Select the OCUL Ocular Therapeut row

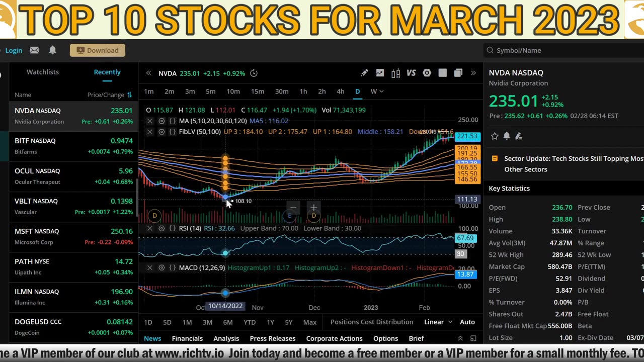click(73, 176)
